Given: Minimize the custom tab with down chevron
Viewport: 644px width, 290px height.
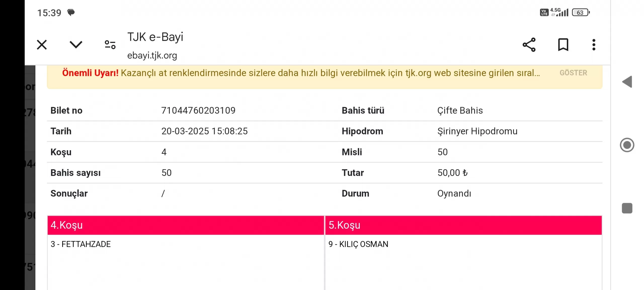Looking at the screenshot, I should coord(76,45).
